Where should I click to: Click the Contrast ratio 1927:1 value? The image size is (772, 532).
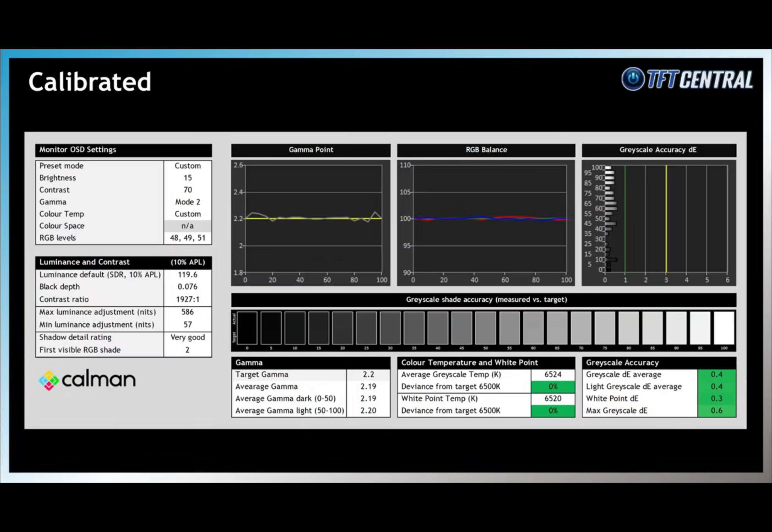(x=188, y=299)
